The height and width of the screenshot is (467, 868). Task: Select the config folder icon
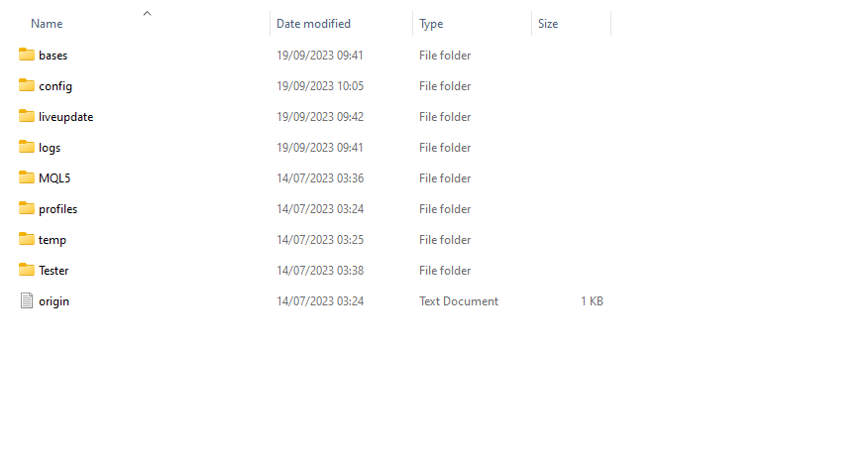[27, 85]
